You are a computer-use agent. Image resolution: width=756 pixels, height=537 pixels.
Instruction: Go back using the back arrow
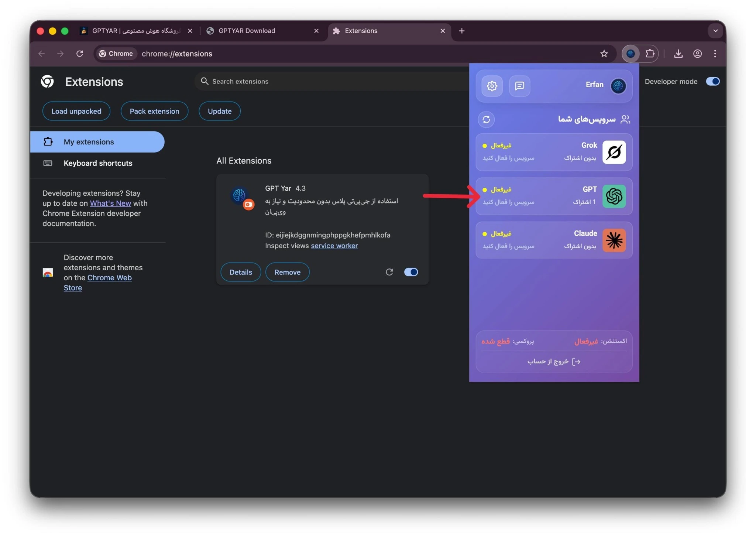click(41, 54)
